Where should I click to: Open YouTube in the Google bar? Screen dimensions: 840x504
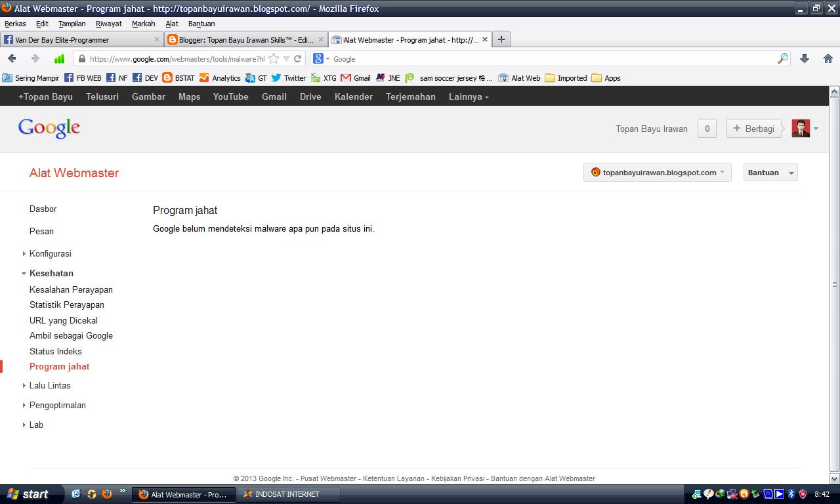pyautogui.click(x=230, y=96)
